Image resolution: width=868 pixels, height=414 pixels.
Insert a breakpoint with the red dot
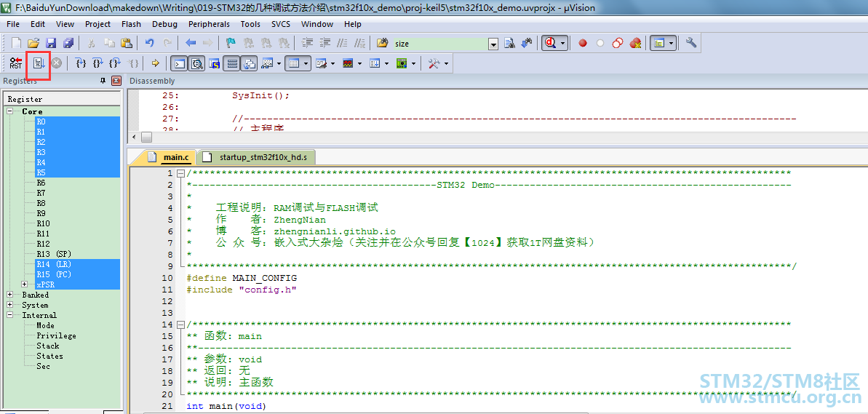[582, 43]
